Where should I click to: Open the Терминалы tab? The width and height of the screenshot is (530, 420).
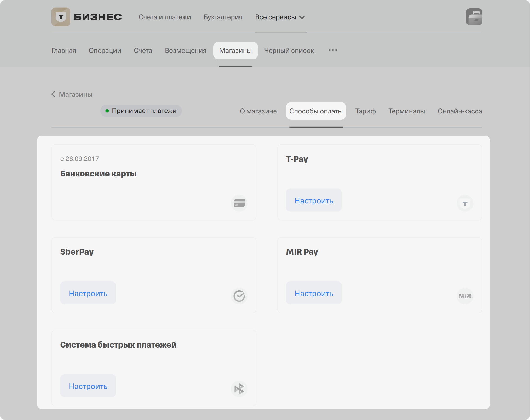coord(407,111)
